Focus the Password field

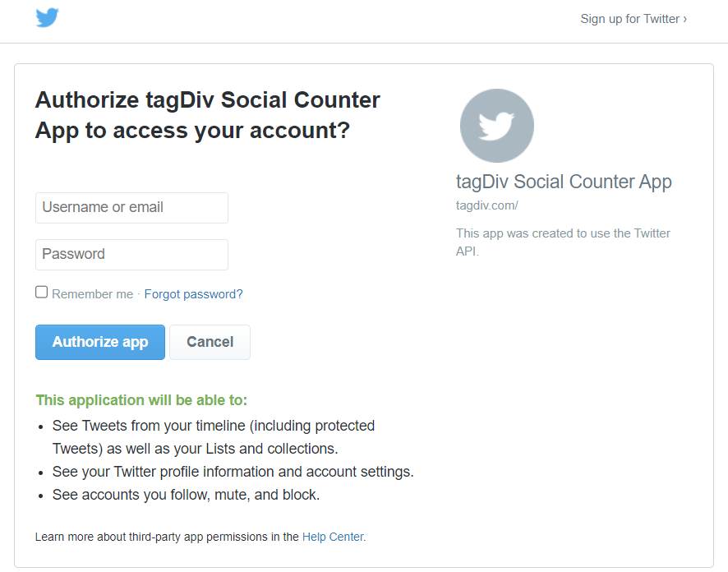tap(131, 255)
